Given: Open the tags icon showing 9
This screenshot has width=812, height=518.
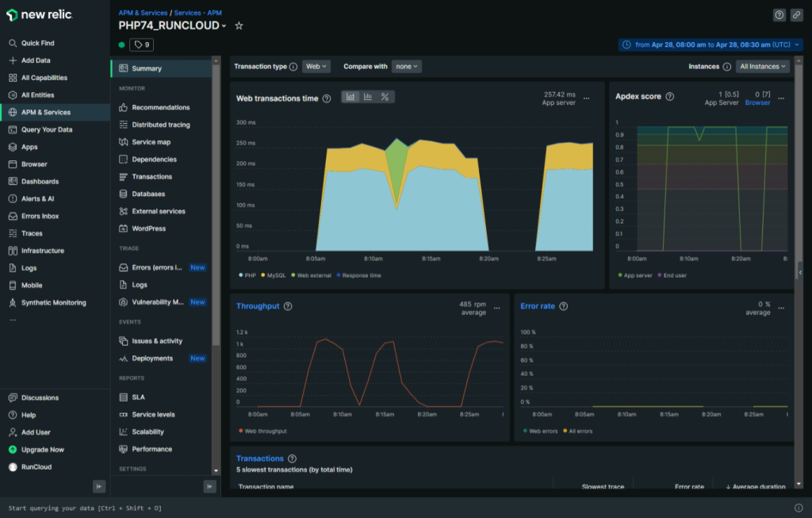Looking at the screenshot, I should (141, 44).
